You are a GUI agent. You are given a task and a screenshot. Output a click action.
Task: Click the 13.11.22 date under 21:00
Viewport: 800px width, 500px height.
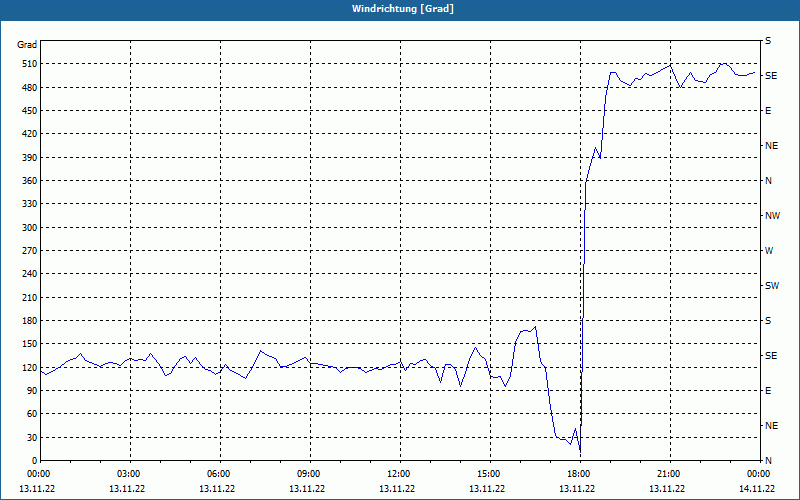click(x=667, y=489)
